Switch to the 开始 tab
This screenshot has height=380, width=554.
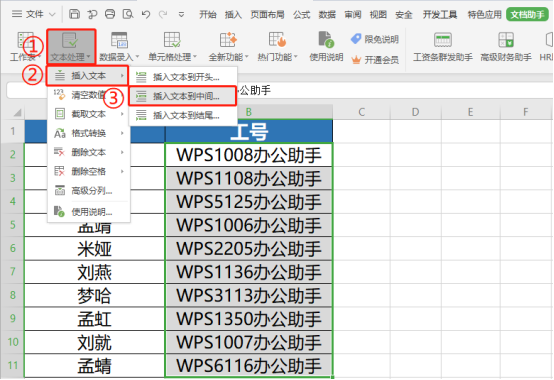pyautogui.click(x=207, y=14)
